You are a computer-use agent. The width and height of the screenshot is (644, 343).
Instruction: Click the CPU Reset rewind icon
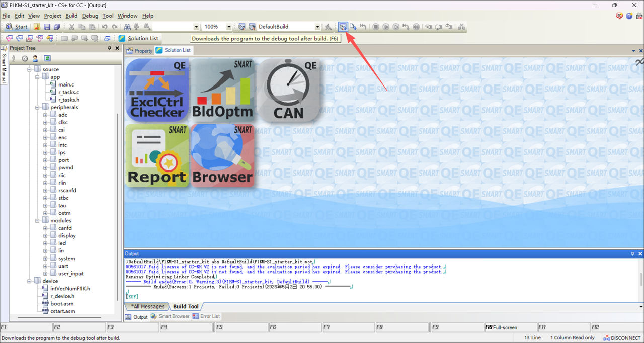pos(416,27)
